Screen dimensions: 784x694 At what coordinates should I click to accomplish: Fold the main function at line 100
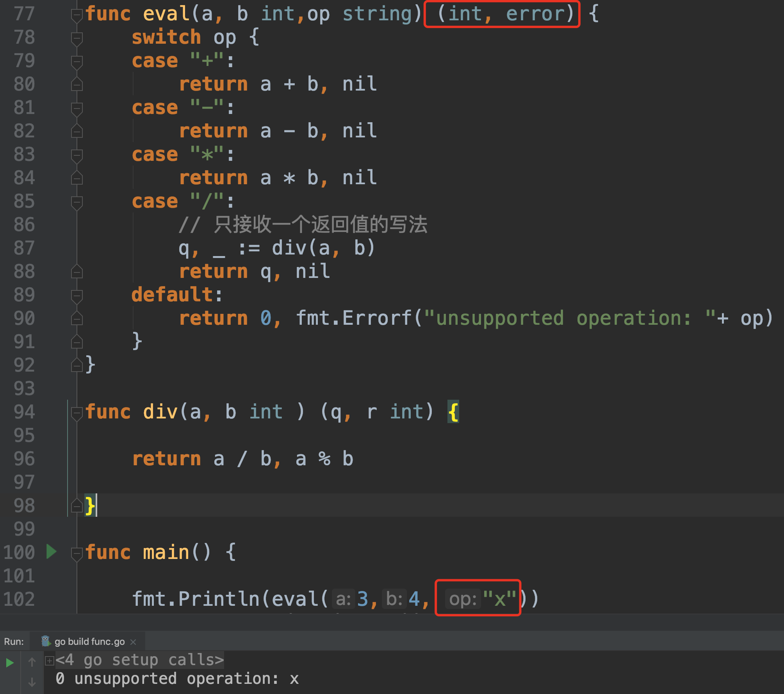click(x=77, y=553)
